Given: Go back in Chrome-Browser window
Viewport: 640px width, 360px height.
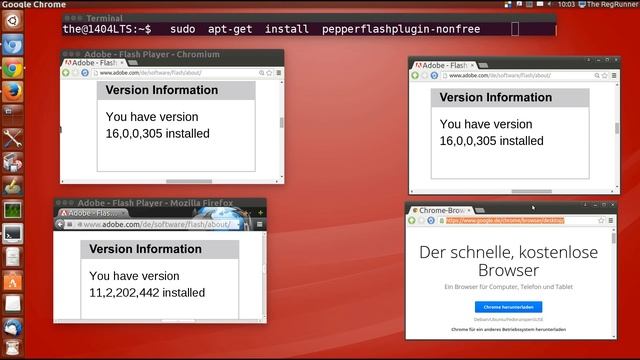Looking at the screenshot, I should pyautogui.click(x=412, y=220).
